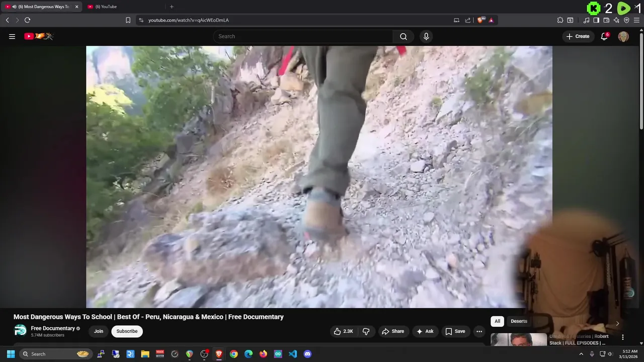The image size is (644, 362).
Task: Share this video
Action: pyautogui.click(x=393, y=331)
